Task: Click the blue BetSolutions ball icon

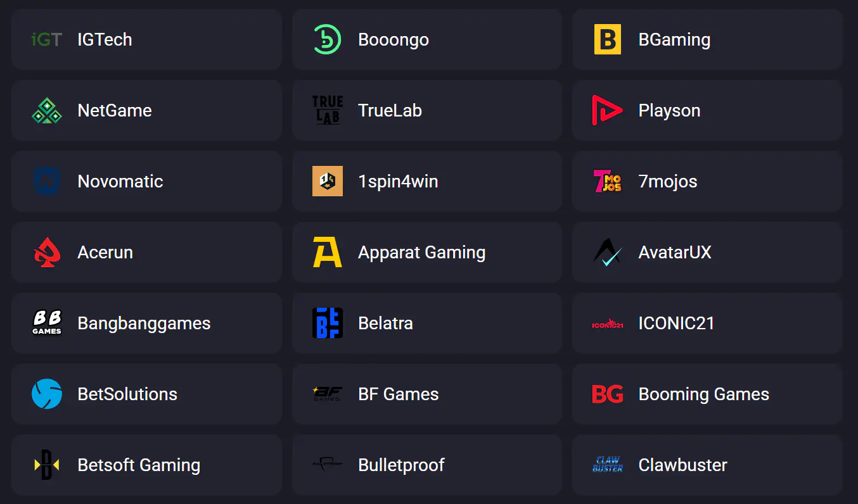Action: click(47, 394)
